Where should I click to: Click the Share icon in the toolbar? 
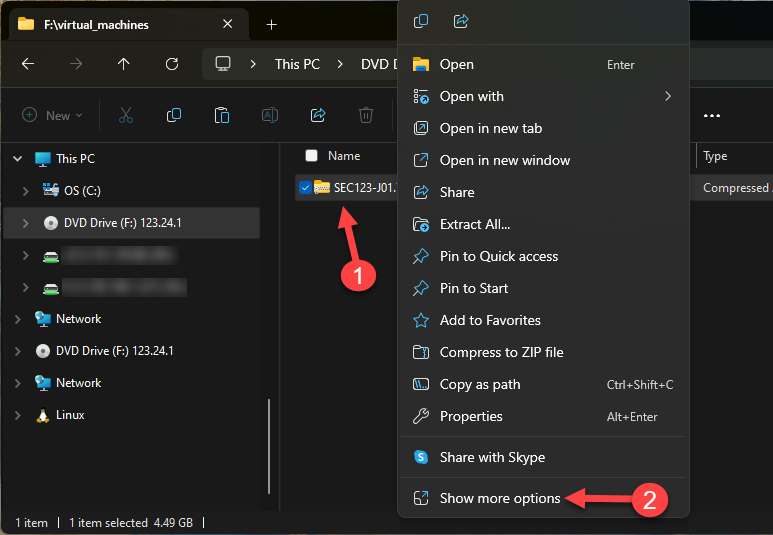click(x=318, y=115)
